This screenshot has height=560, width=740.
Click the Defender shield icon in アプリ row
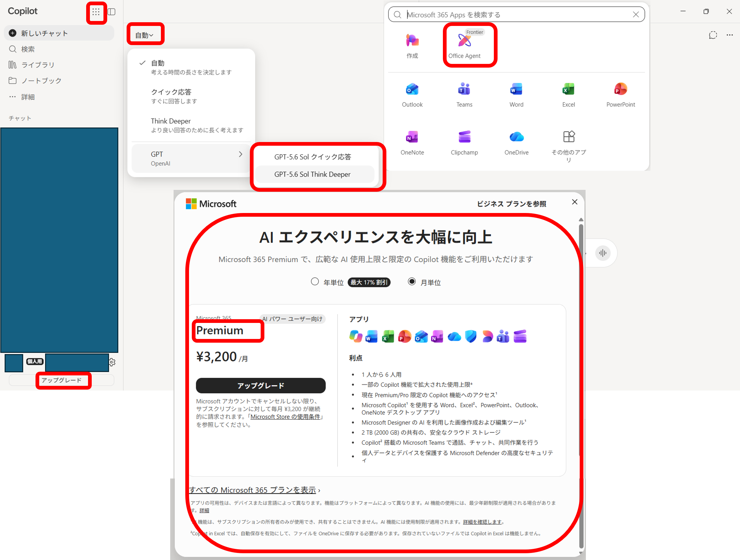coord(470,336)
